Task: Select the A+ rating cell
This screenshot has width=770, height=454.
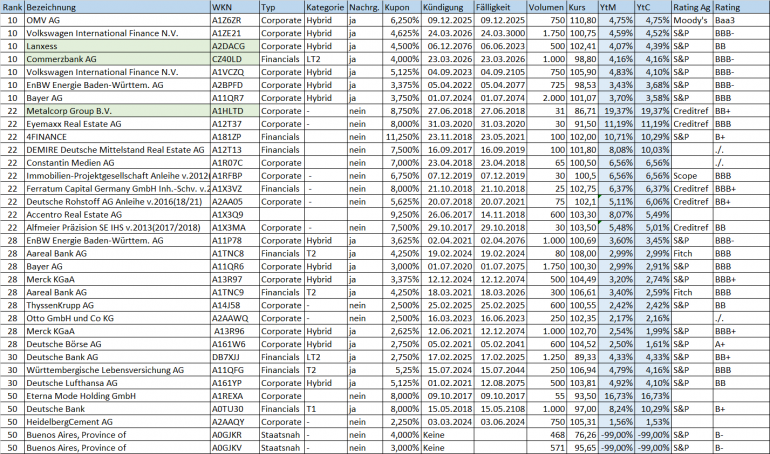Action: (742, 344)
